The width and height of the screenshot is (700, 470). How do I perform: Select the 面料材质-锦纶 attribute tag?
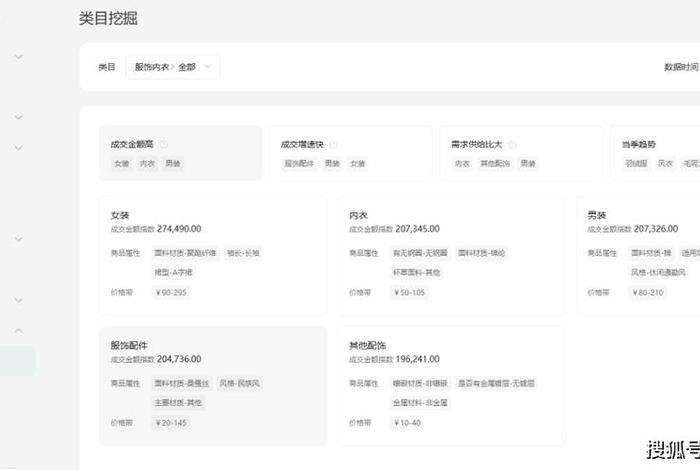click(481, 253)
